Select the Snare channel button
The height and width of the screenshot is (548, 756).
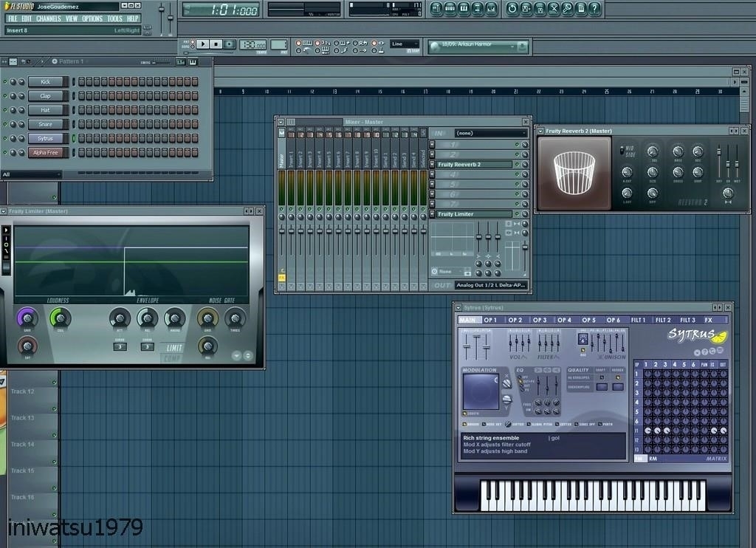46,125
